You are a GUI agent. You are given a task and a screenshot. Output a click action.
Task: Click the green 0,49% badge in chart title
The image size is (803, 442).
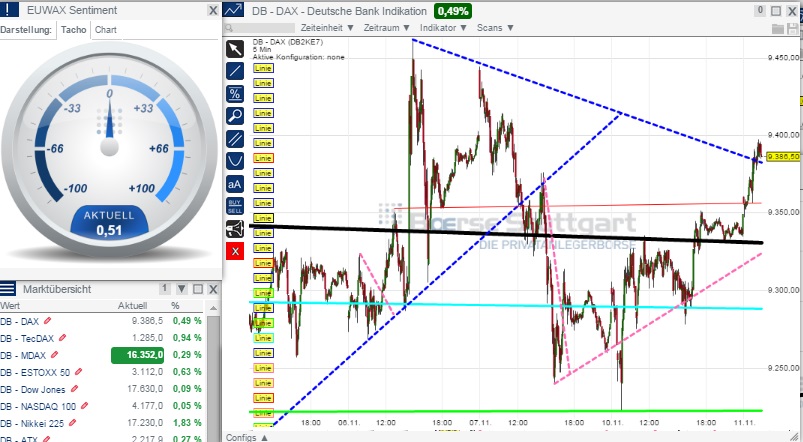pos(453,11)
